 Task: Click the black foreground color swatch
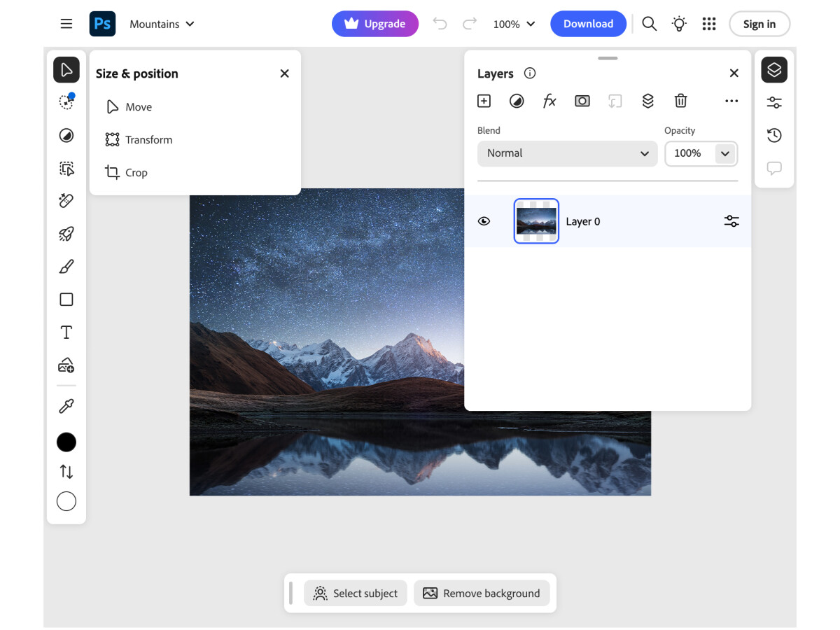click(x=66, y=442)
